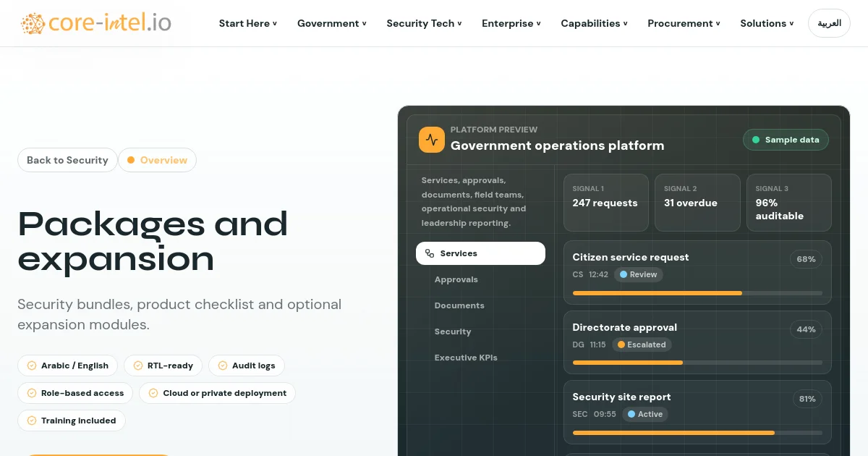The width and height of the screenshot is (868, 456).
Task: Click the Security site report title
Action: coord(622,397)
